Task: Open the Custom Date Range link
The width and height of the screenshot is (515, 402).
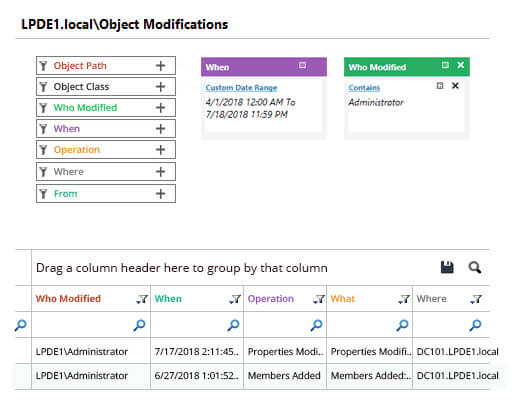Action: [x=241, y=88]
